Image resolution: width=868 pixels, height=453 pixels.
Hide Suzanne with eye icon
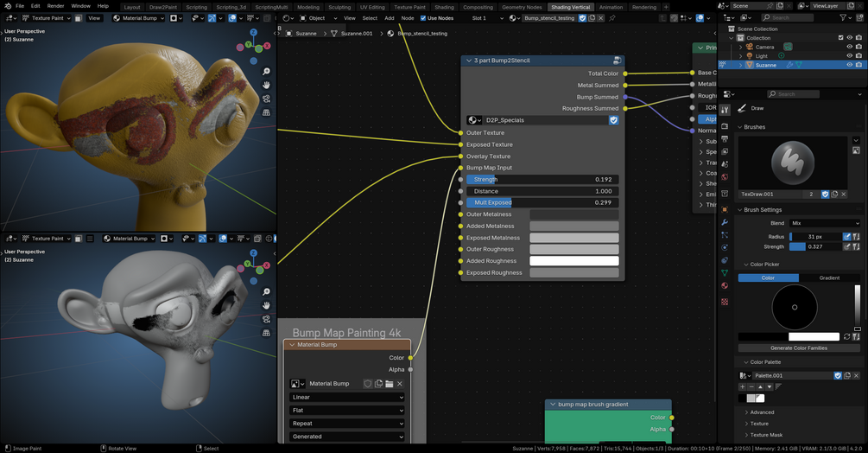click(850, 65)
